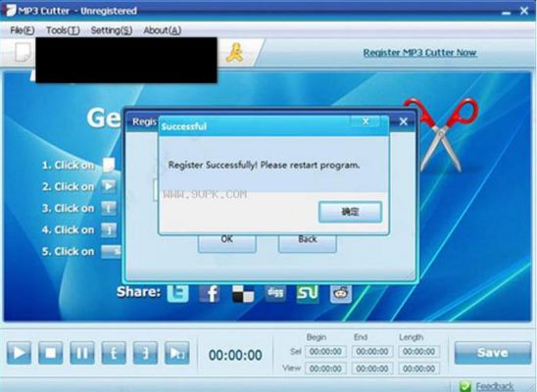Screen dimensions: 537x392
Task: Click the 00:00:00 current time display
Action: click(235, 355)
